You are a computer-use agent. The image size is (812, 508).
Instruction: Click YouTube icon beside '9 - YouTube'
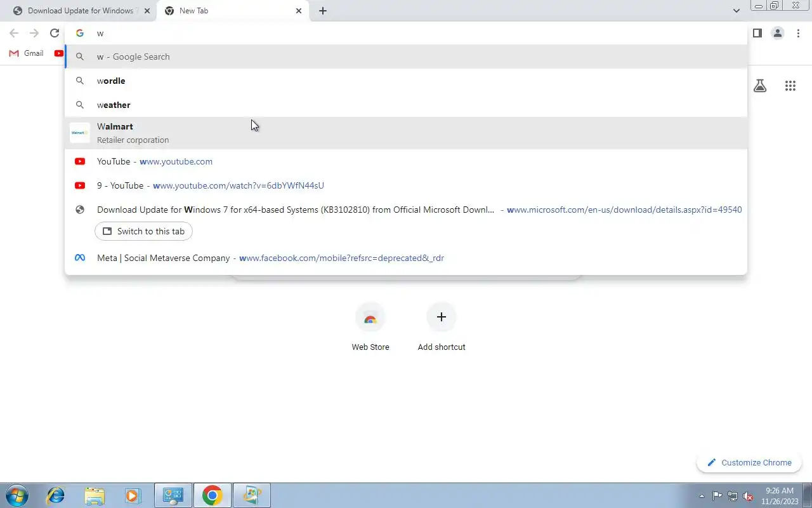click(x=80, y=185)
